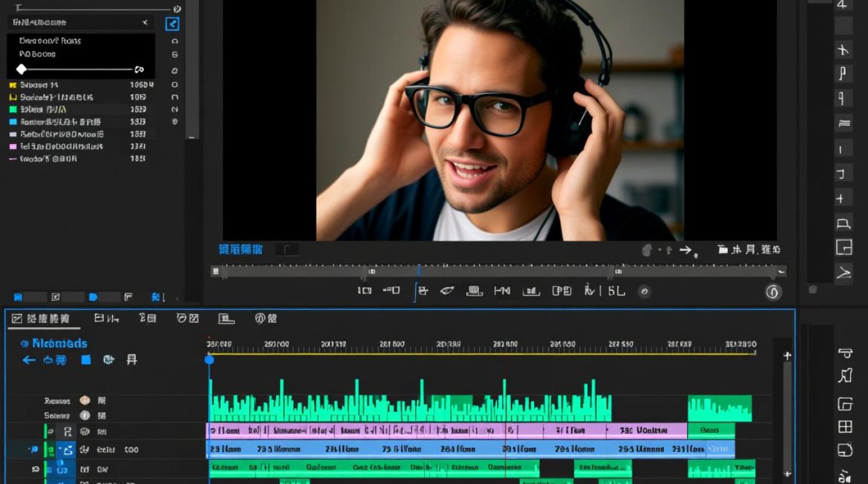
Task: Click the plus icon at the timeline's right edge
Action: [x=787, y=356]
